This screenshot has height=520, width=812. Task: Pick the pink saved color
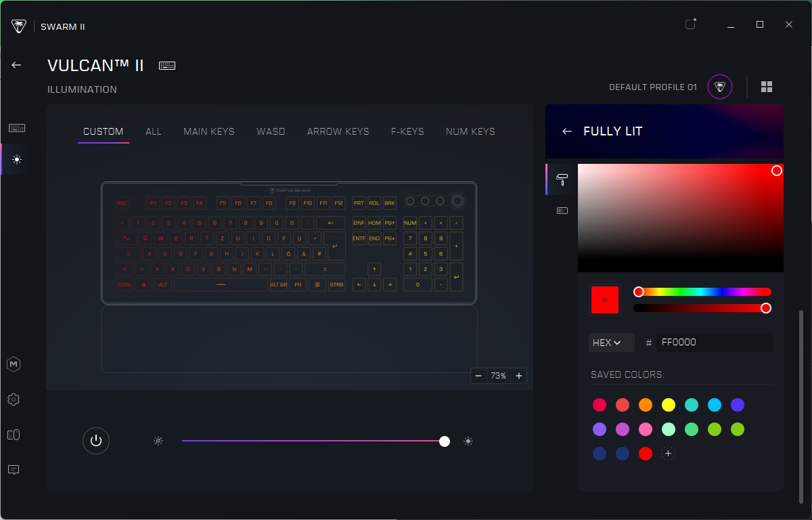646,429
